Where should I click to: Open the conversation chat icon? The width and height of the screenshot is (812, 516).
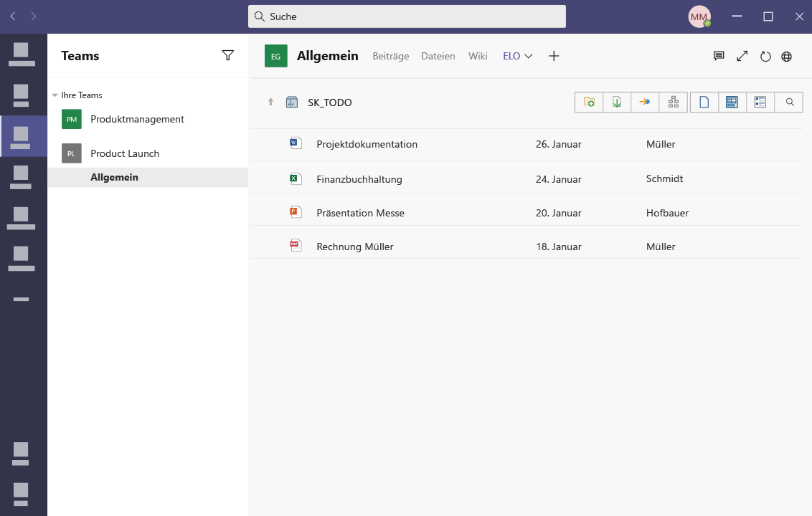point(718,56)
